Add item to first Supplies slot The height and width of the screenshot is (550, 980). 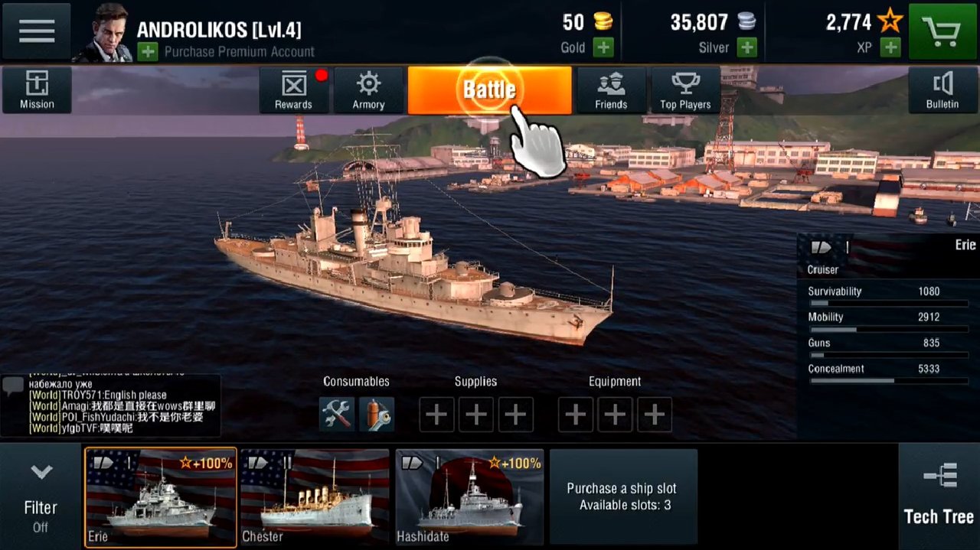pos(436,415)
